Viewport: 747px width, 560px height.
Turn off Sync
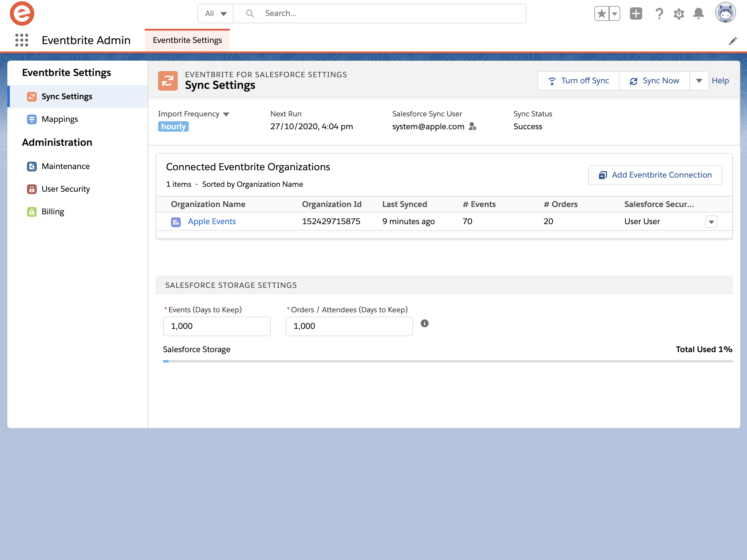pos(578,81)
